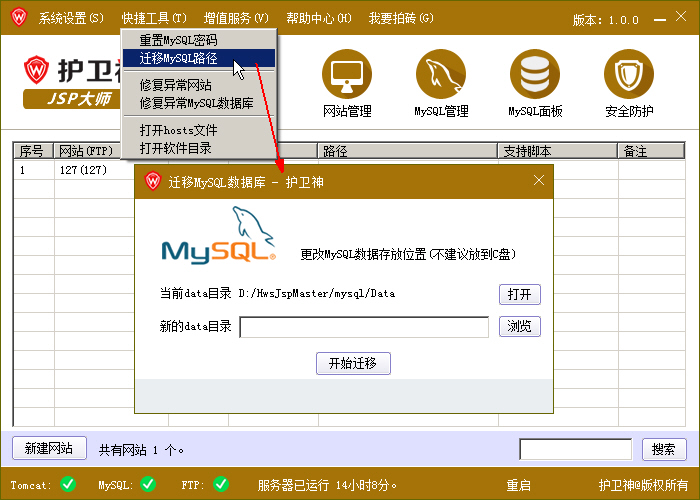
Task: Click the MySQL green check status icon
Action: [x=148, y=484]
